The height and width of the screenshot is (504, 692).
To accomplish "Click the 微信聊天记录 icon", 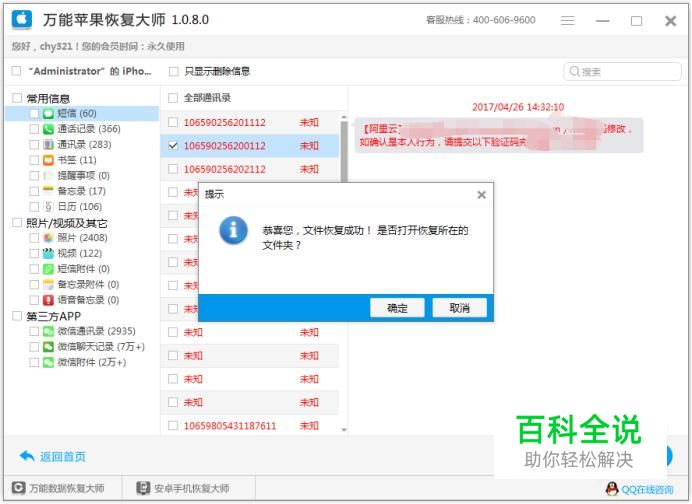I will [48, 347].
